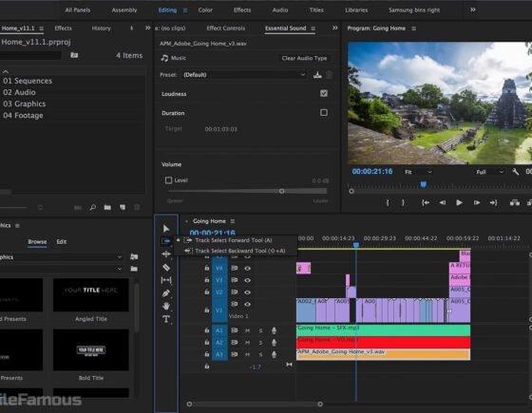Open the Preset (Default) dropdown
532x413 pixels.
[x=244, y=75]
